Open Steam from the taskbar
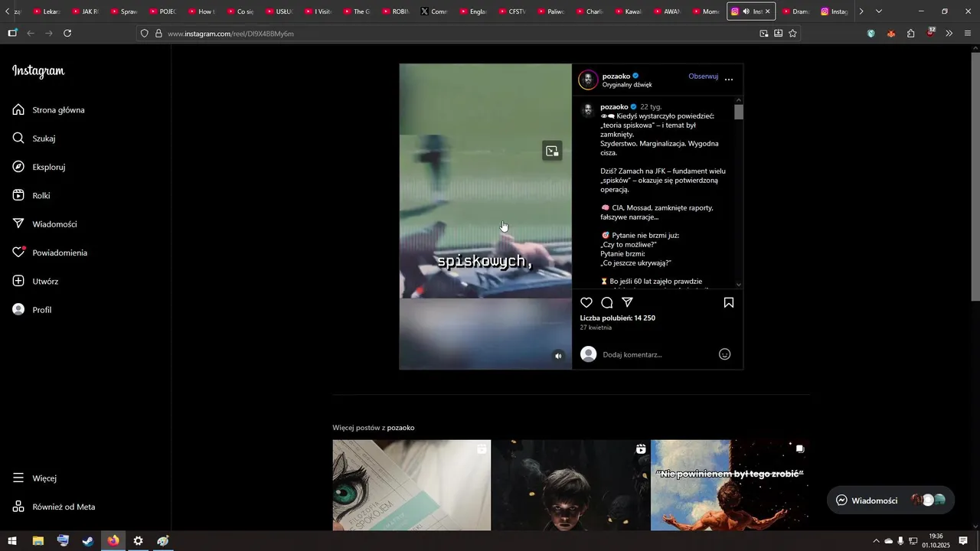The image size is (980, 551). (x=88, y=541)
